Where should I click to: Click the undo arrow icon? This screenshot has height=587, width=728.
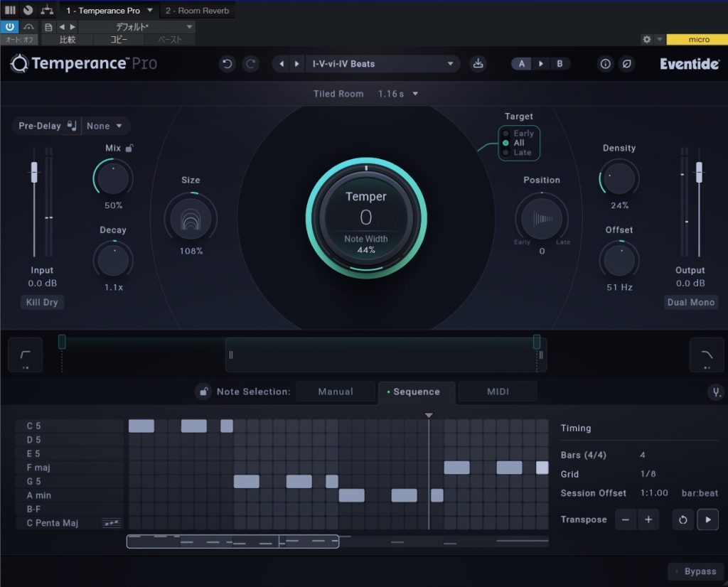click(x=227, y=64)
